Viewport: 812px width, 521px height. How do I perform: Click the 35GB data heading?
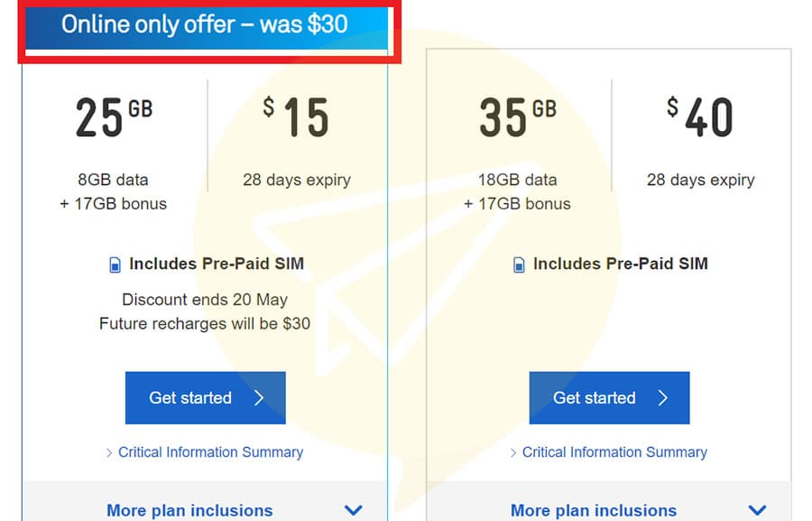[x=518, y=117]
